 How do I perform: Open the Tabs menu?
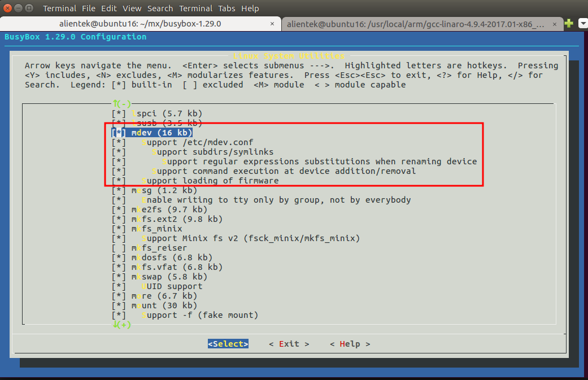point(227,8)
